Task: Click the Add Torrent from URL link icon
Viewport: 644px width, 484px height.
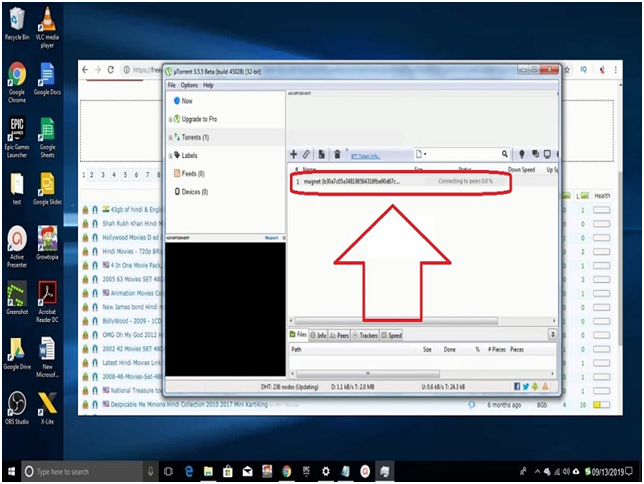Action: (306, 154)
